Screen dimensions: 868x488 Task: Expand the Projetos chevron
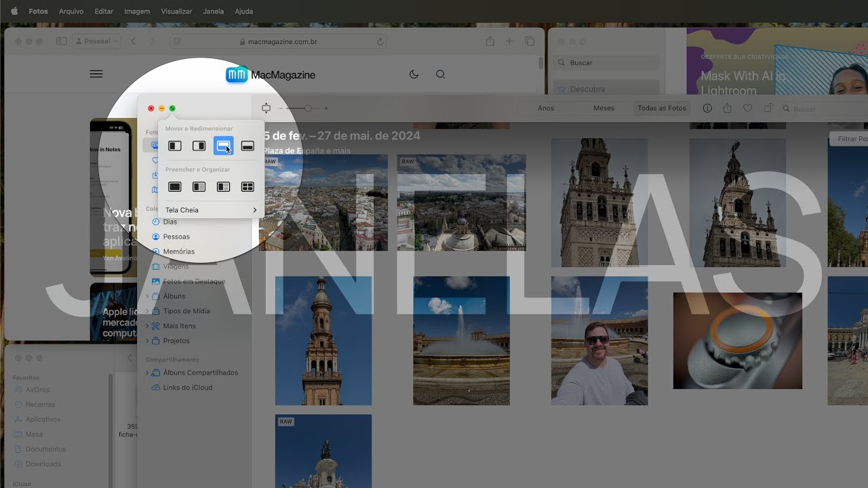coord(147,341)
